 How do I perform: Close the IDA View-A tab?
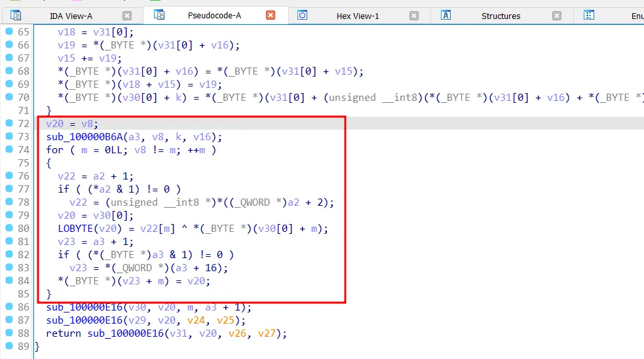tap(127, 16)
